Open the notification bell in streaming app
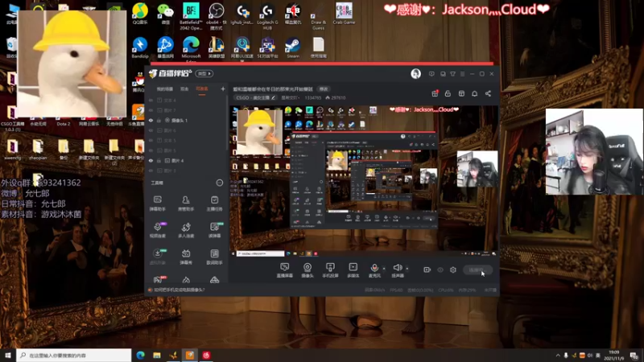The width and height of the screenshot is (644, 362). 474,93
